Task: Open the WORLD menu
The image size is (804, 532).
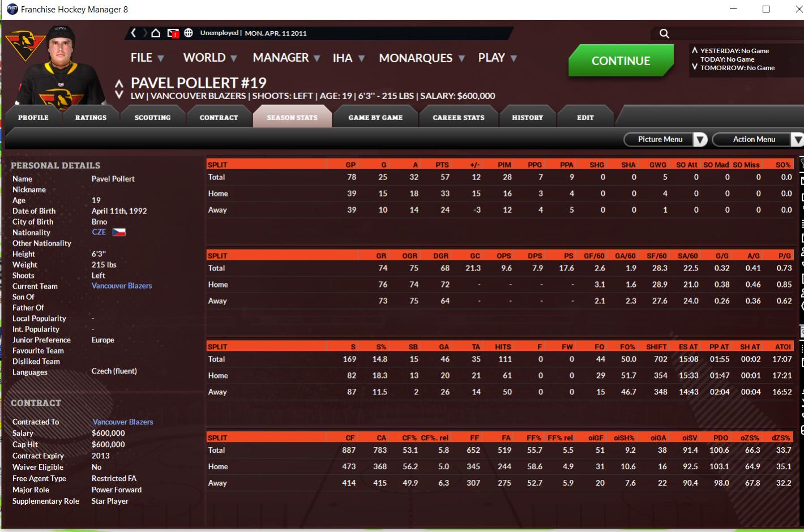Action: point(209,58)
